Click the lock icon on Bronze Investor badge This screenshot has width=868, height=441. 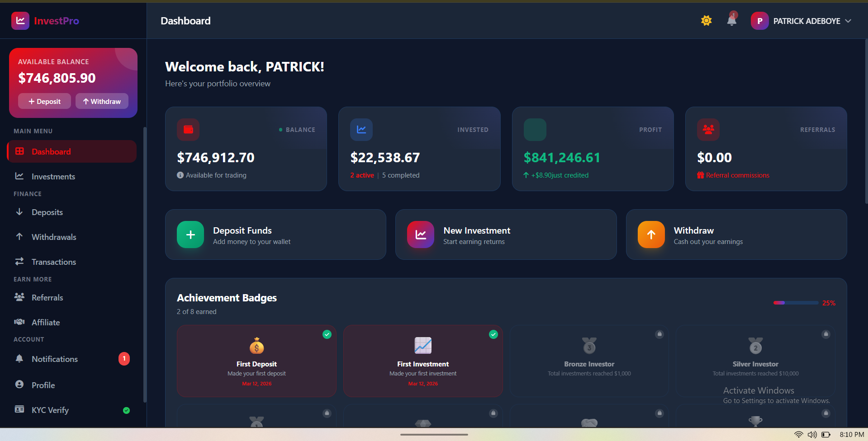tap(659, 334)
